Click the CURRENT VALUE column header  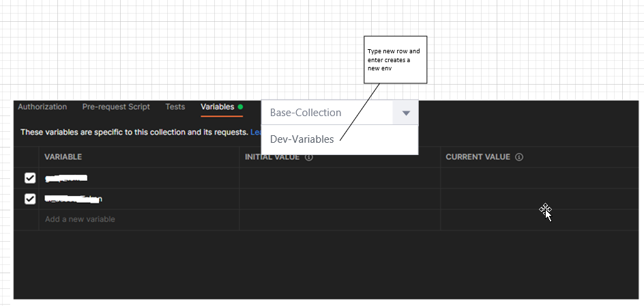pos(478,157)
